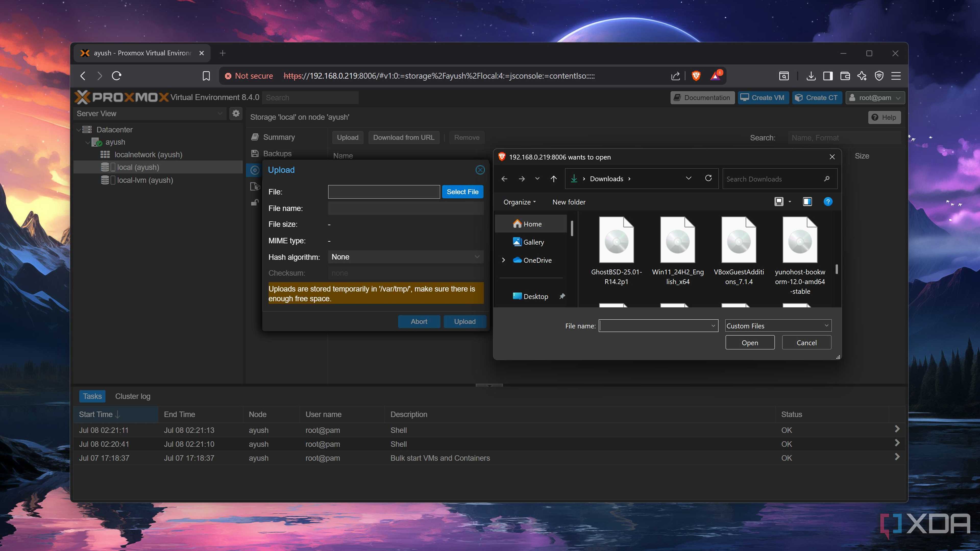
Task: Toggle the browser sidebar icon
Action: 827,76
